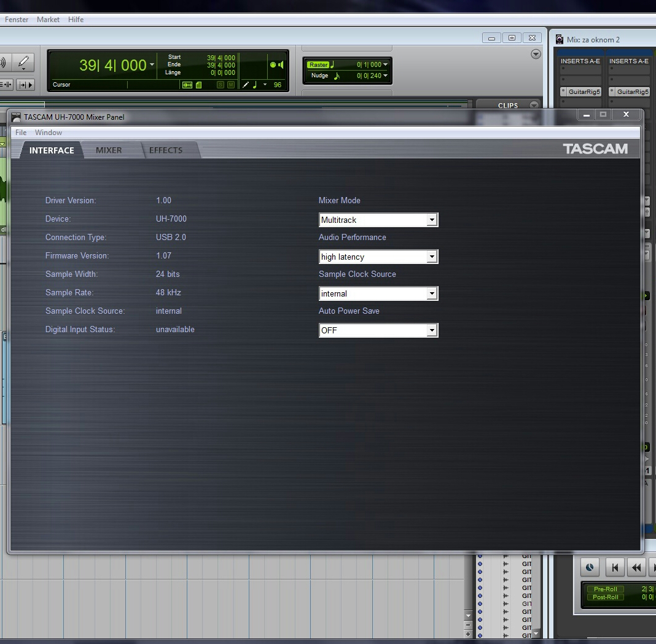This screenshot has width=656, height=644.
Task: Open the Fenster menu
Action: 17,20
